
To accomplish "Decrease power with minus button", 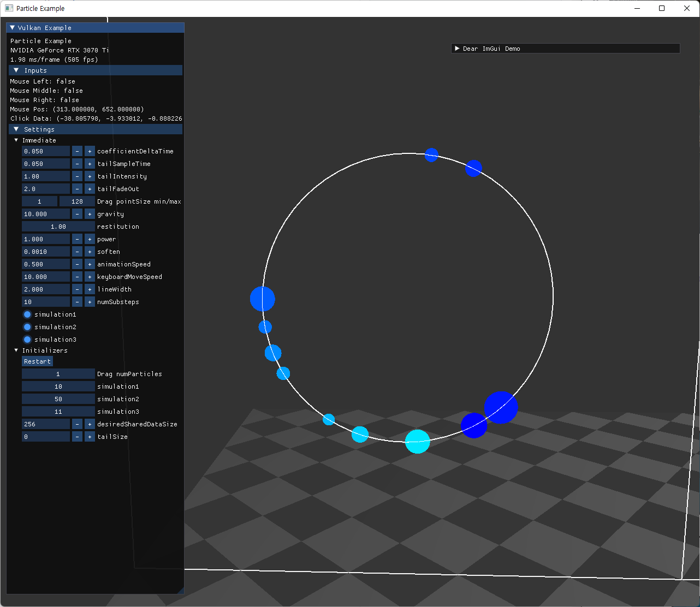I will click(77, 239).
